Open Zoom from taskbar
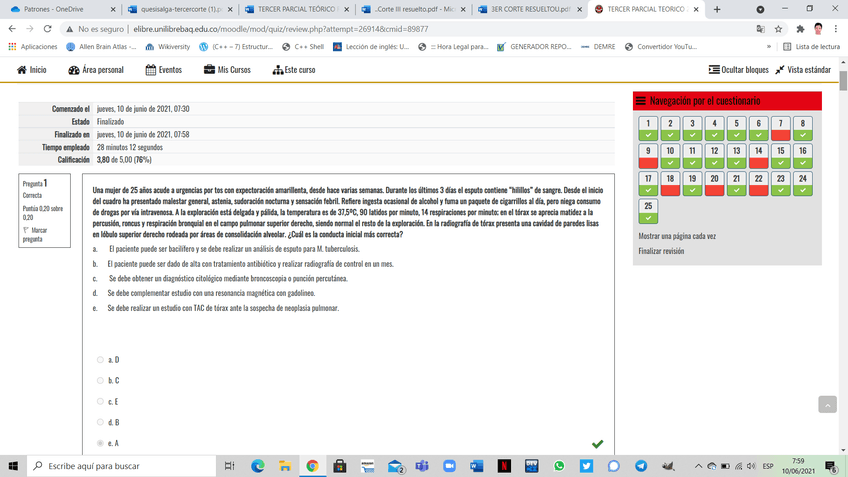 [x=449, y=466]
